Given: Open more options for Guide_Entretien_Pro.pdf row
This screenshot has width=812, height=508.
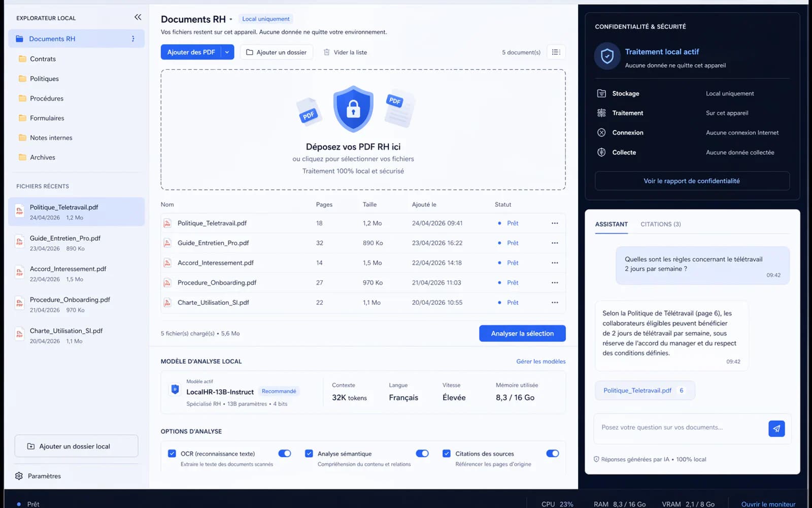Looking at the screenshot, I should coord(555,243).
